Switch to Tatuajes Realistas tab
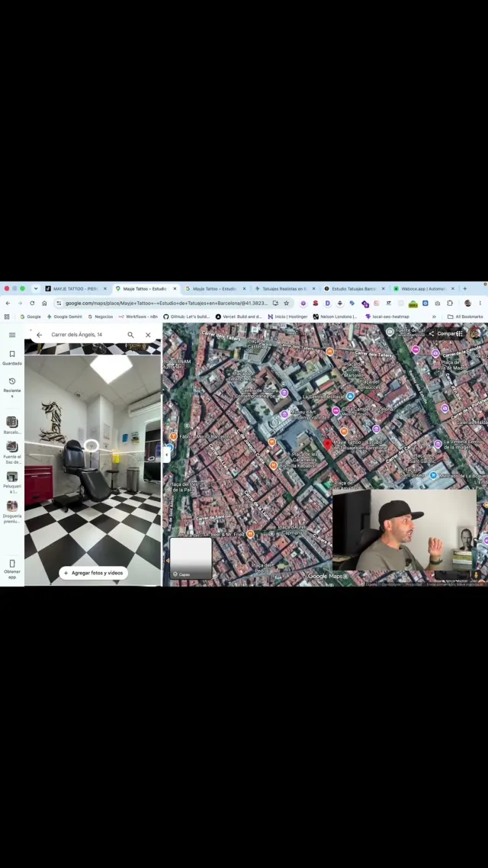Image resolution: width=488 pixels, height=868 pixels. 285,288
